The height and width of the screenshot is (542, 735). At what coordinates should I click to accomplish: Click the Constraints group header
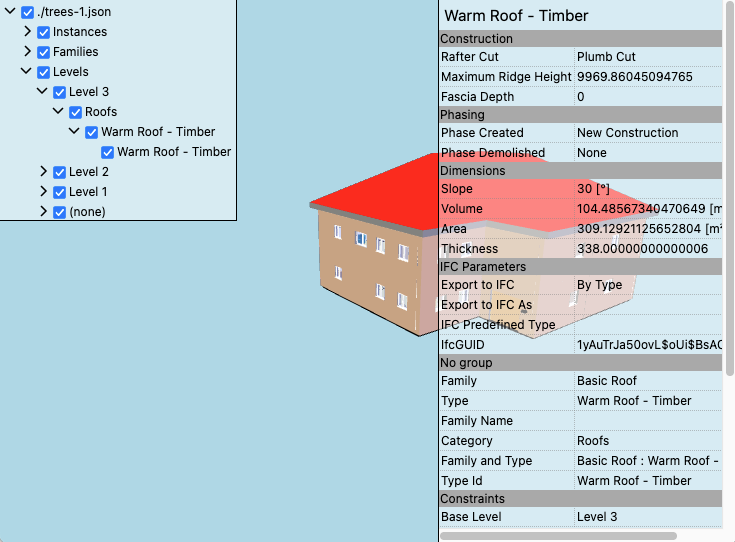tap(581, 498)
